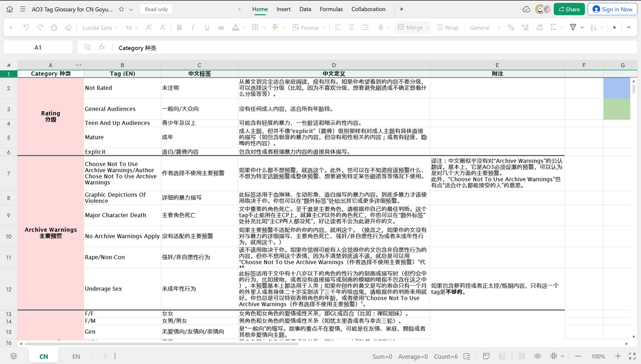Switch to the Home tab
Image resolution: width=641 pixels, height=364 pixels.
[x=260, y=9]
